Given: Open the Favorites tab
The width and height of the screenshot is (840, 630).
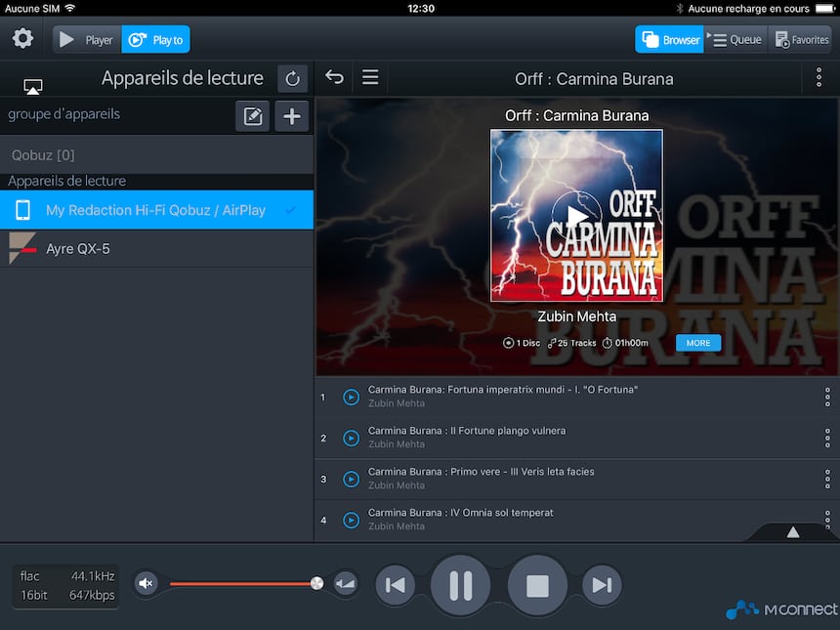Looking at the screenshot, I should click(x=800, y=40).
